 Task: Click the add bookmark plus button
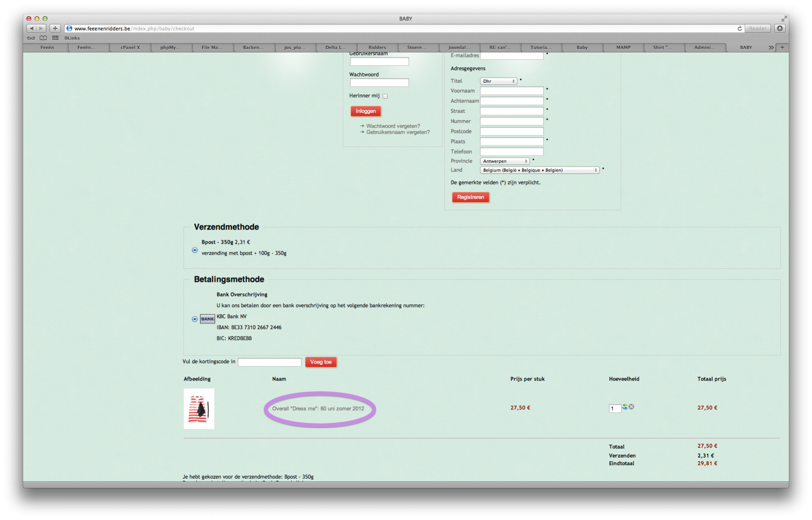coord(55,28)
